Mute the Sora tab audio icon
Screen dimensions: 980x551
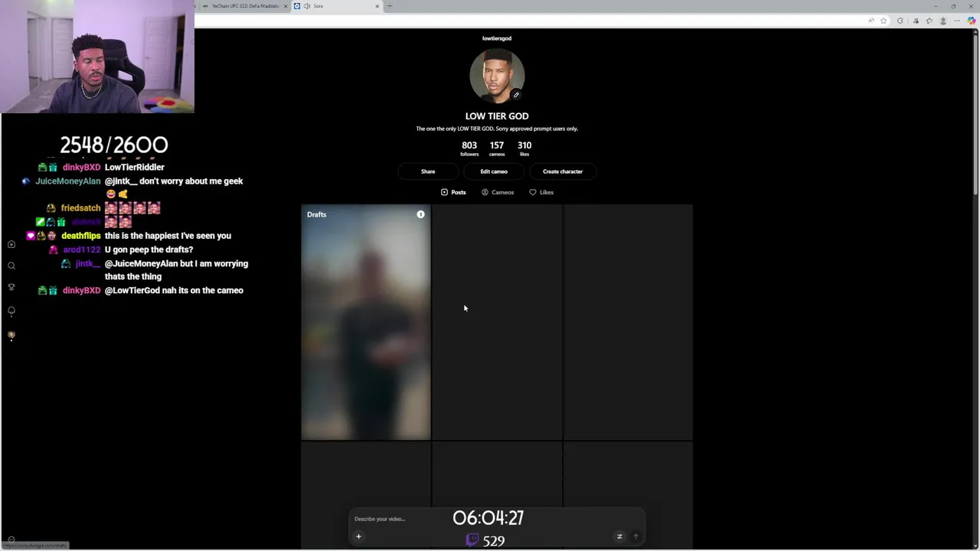click(x=307, y=6)
